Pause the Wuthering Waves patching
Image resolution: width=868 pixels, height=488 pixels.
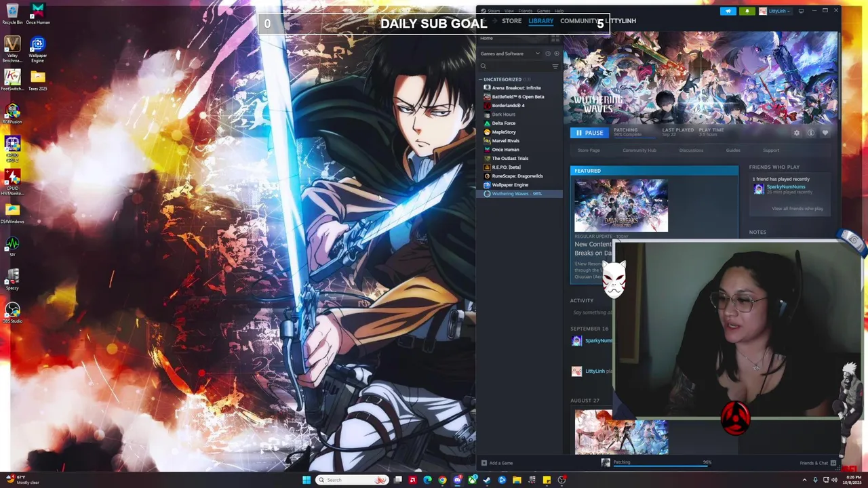click(x=589, y=133)
